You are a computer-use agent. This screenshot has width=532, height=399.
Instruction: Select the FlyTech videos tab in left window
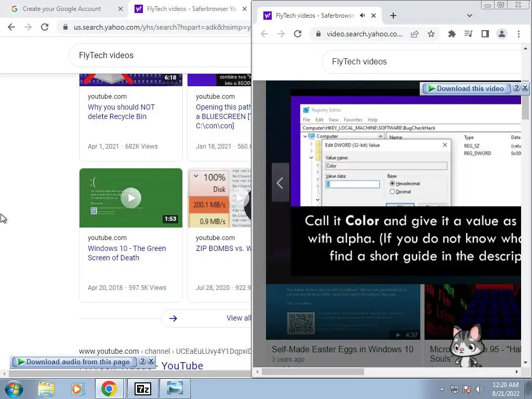point(192,9)
